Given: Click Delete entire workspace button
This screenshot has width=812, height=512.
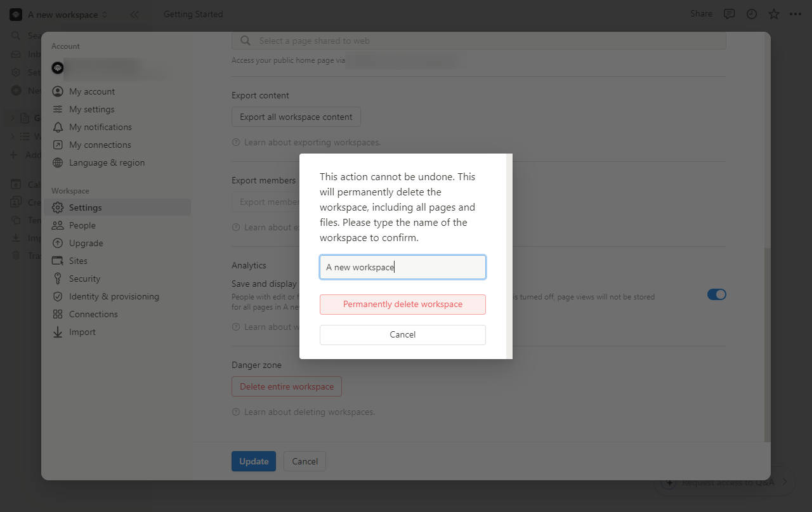Looking at the screenshot, I should click(x=287, y=386).
